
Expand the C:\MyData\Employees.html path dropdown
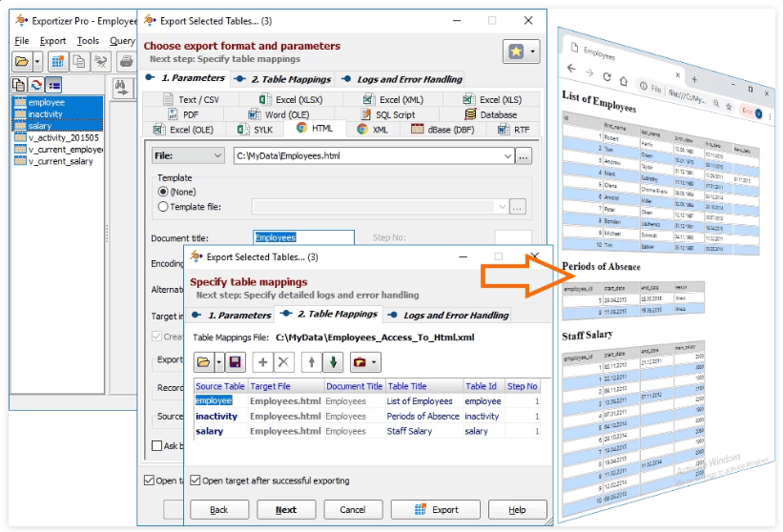coord(507,156)
